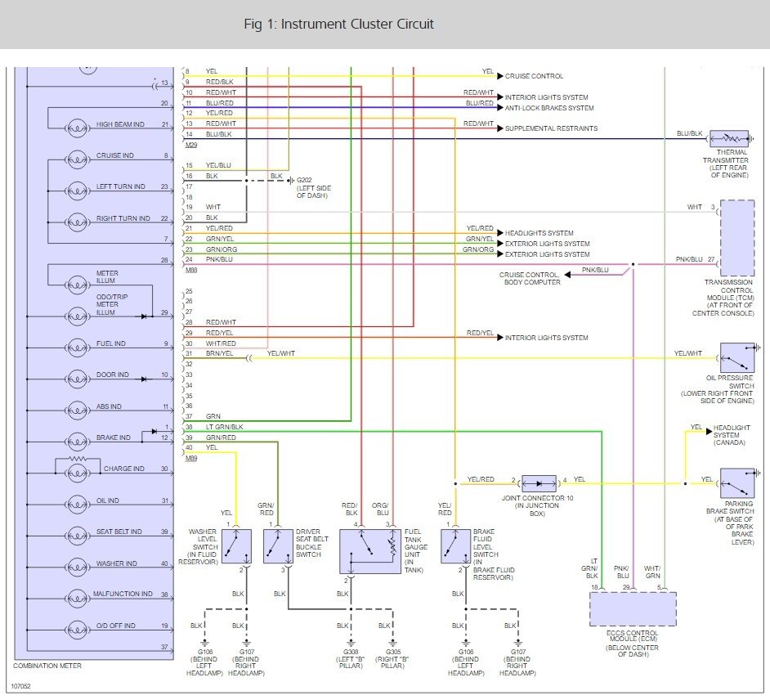770x700 pixels.
Task: Click the FUEL IND lamp symbol
Action: tap(77, 348)
